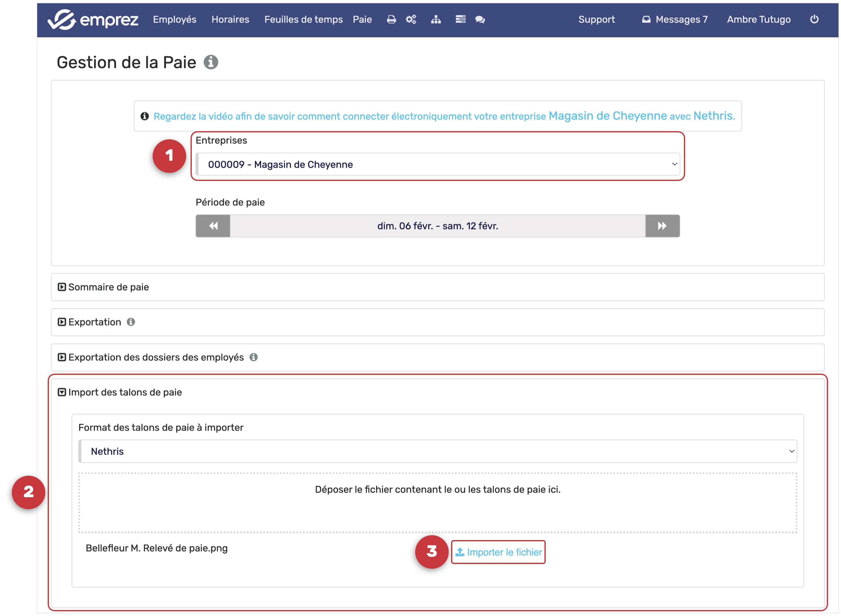Click the printer icon in navbar
This screenshot has height=616, width=841.
[x=391, y=20]
